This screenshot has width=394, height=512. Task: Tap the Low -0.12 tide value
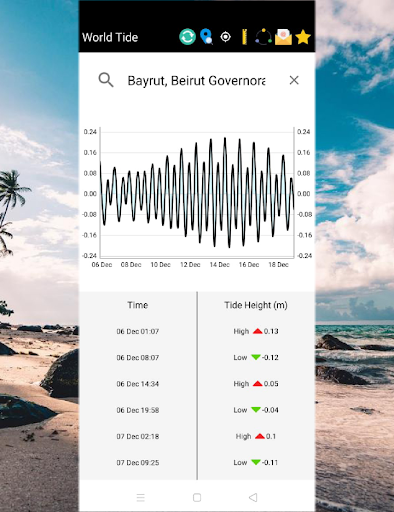click(256, 357)
